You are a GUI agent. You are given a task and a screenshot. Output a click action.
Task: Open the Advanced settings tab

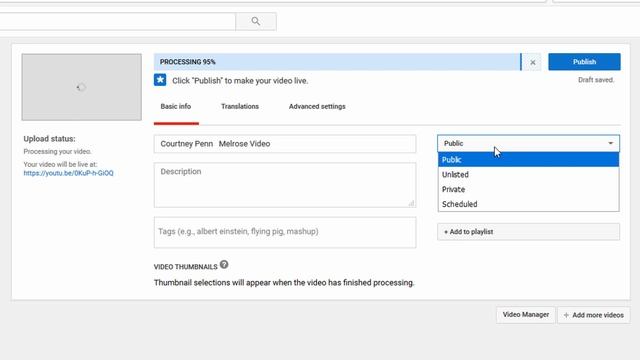[317, 107]
